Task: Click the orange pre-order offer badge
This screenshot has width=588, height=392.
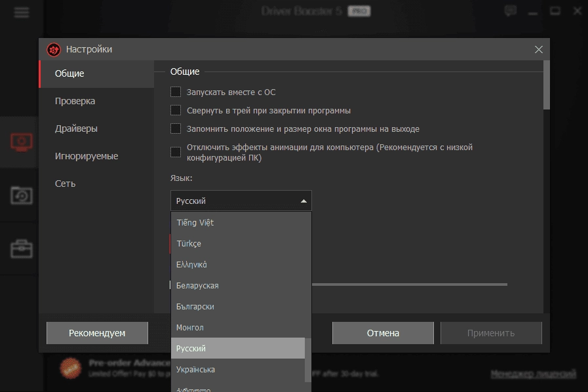Action: (x=71, y=368)
